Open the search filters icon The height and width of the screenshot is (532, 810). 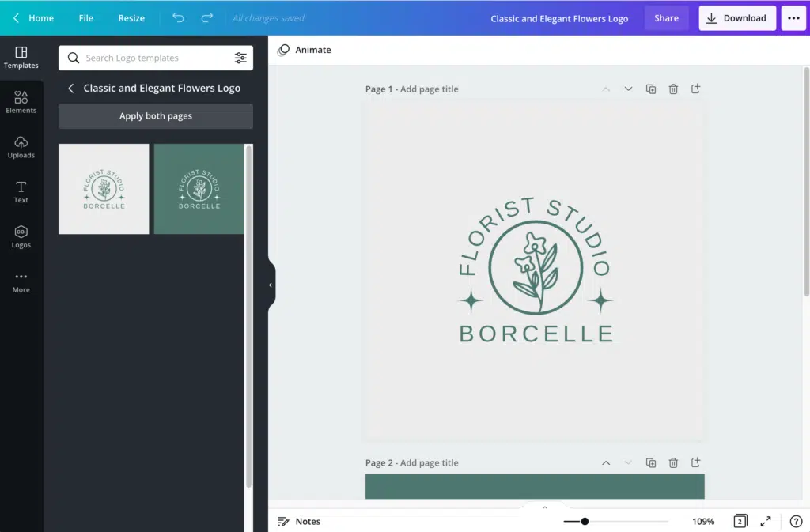click(240, 57)
